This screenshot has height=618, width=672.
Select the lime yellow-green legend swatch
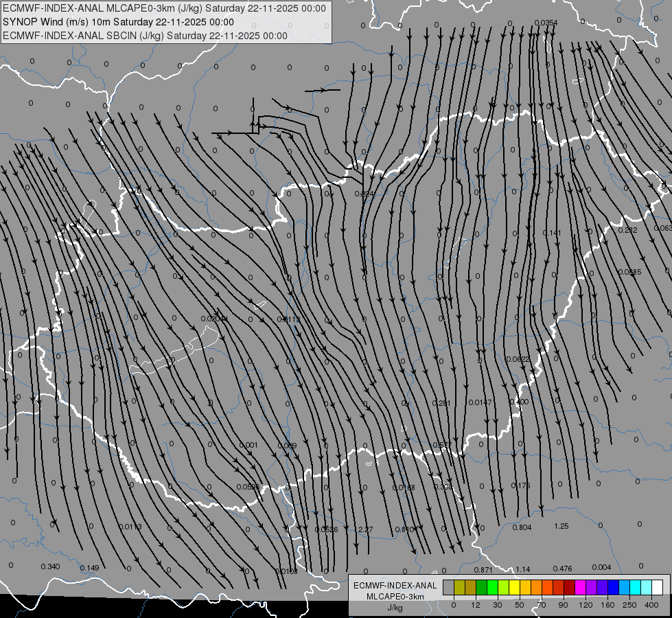coord(504,587)
